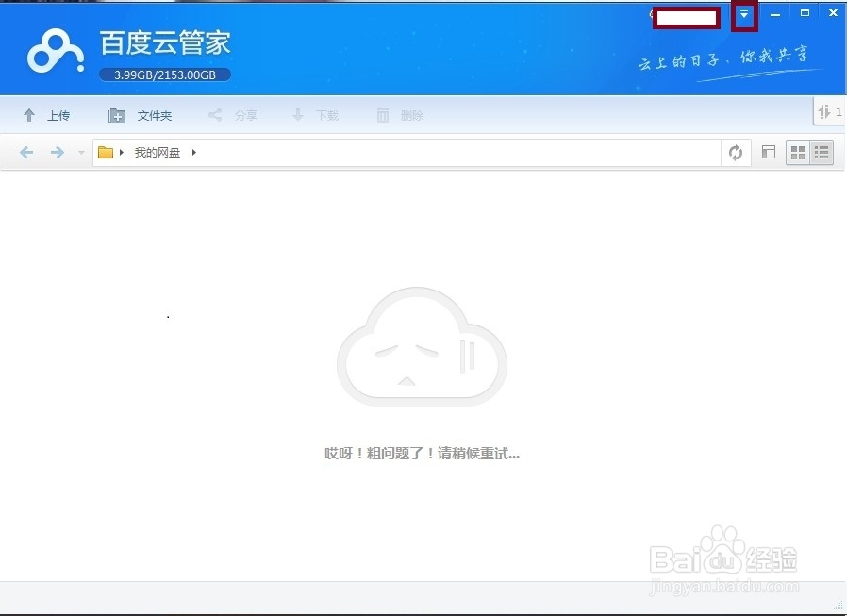
Task: Click the 上传 upload icon
Action: (29, 115)
